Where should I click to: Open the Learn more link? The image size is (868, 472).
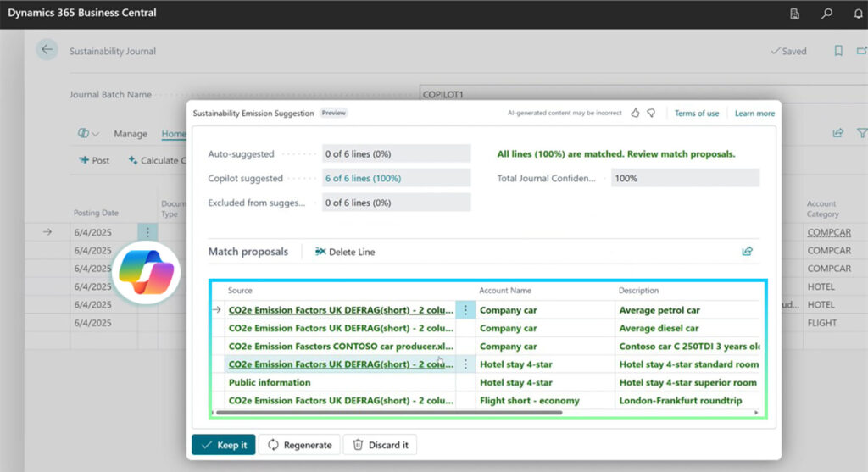(754, 114)
